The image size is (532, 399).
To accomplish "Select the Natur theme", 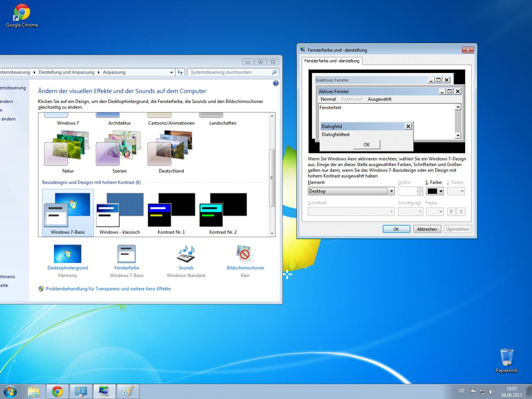I will point(68,152).
